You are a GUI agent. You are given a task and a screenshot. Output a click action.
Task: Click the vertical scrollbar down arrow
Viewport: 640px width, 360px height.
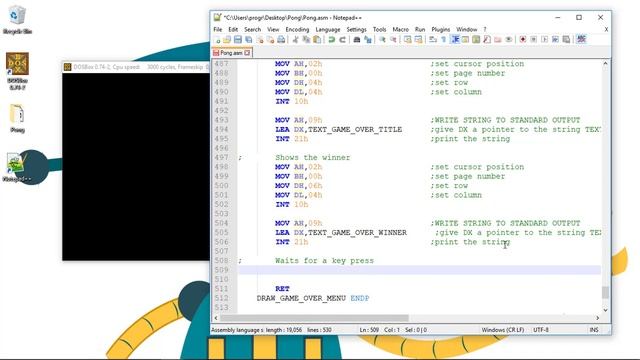(605, 310)
